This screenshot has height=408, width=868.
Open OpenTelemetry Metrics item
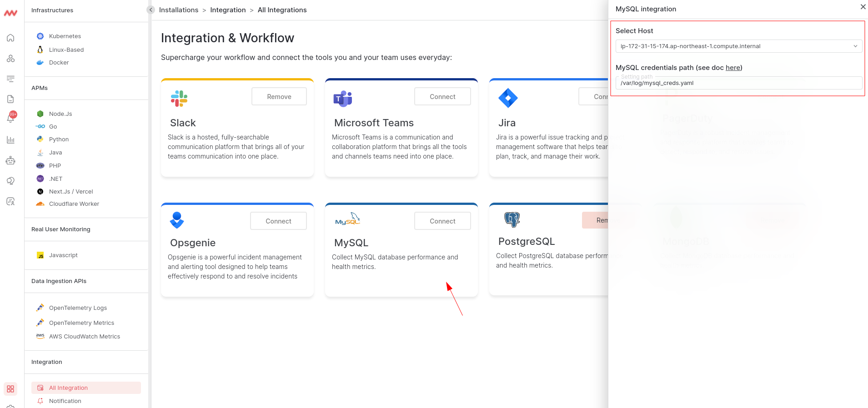pyautogui.click(x=81, y=323)
